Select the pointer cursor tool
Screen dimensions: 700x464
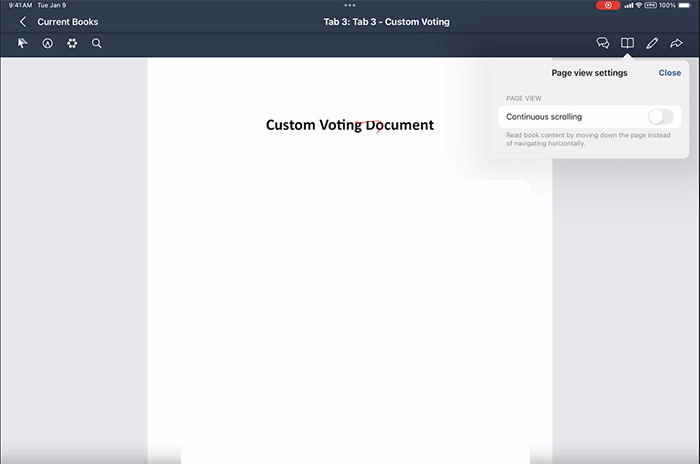coord(23,44)
